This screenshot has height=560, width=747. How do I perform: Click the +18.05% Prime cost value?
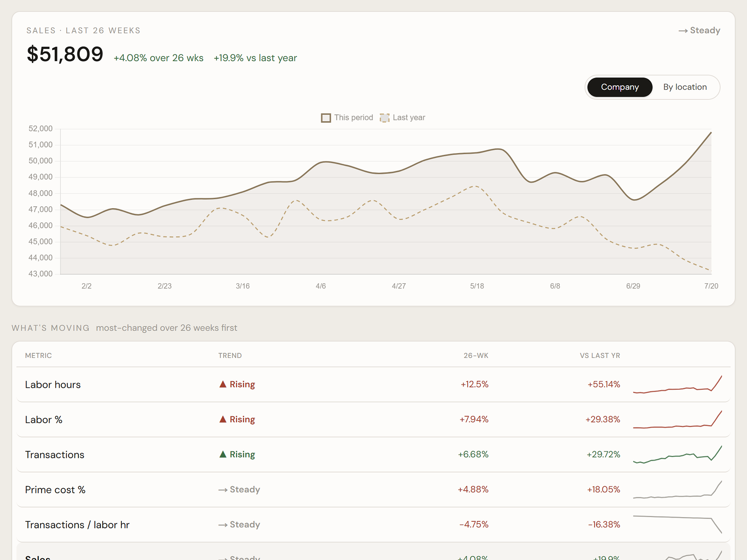pyautogui.click(x=604, y=490)
